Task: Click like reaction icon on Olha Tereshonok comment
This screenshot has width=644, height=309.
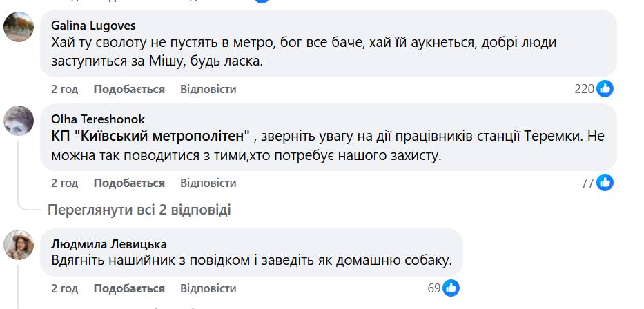Action: (605, 182)
